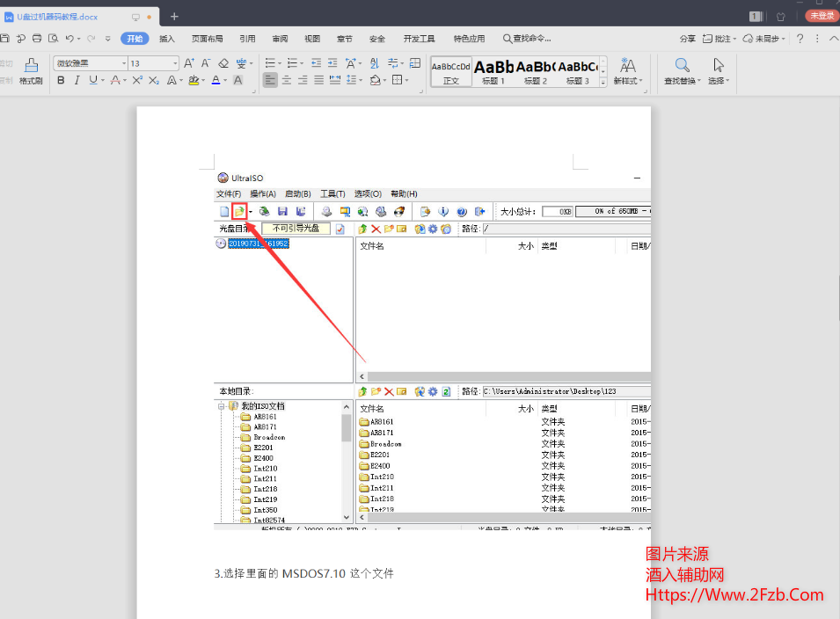Viewport: 840px width, 619px height.
Task: Apply the 标题 2 style
Action: tap(535, 71)
